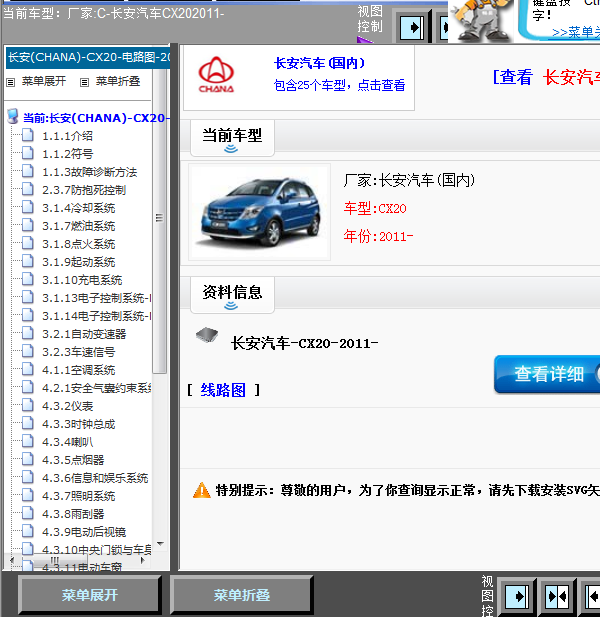Click the 菜单展开 bottom button
This screenshot has width=600, height=617.
90,595
